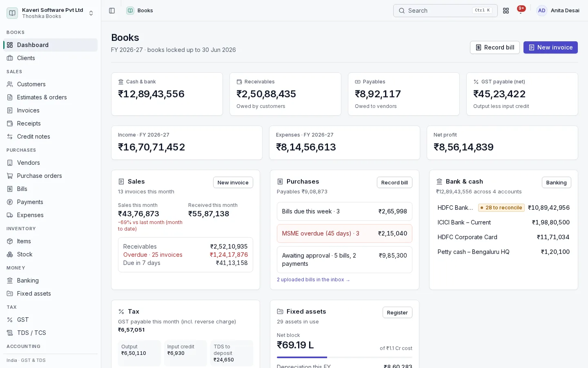Click Record bill in Purchases card
Image resolution: width=588 pixels, height=368 pixels.
(x=394, y=182)
